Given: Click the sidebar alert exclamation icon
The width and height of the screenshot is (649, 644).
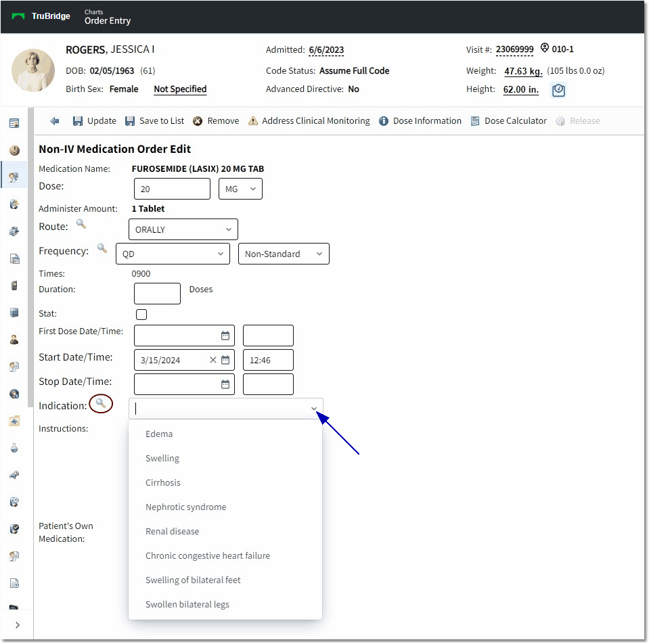Looking at the screenshot, I should (14, 150).
